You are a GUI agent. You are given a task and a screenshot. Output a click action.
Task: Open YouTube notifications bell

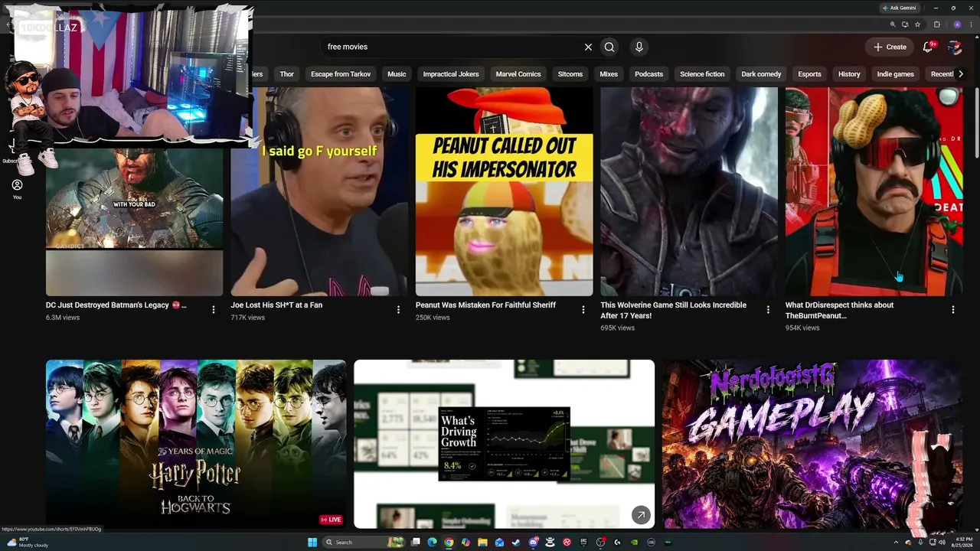(x=928, y=47)
